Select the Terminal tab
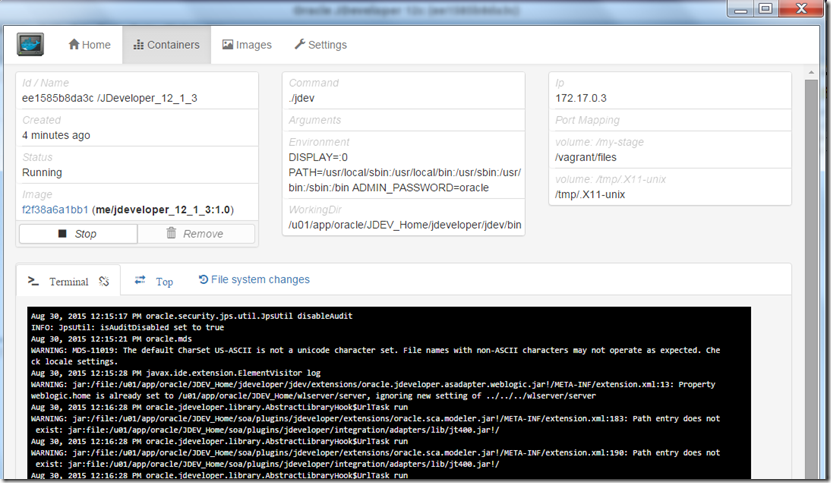The width and height of the screenshot is (831, 483). coord(59,282)
